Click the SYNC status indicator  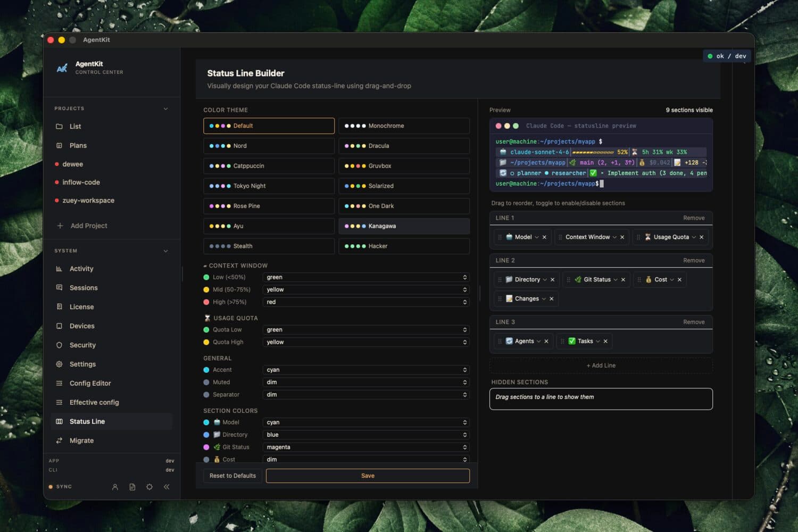point(60,487)
